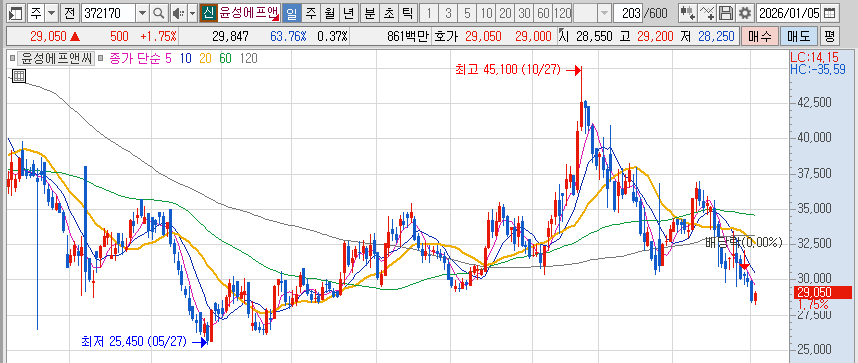The height and width of the screenshot is (363, 858).
Task: Open chart settings gear icon
Action: point(744,13)
